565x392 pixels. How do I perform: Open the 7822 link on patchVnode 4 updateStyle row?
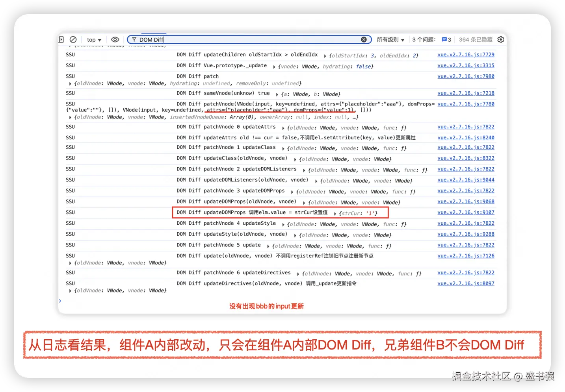click(x=466, y=223)
